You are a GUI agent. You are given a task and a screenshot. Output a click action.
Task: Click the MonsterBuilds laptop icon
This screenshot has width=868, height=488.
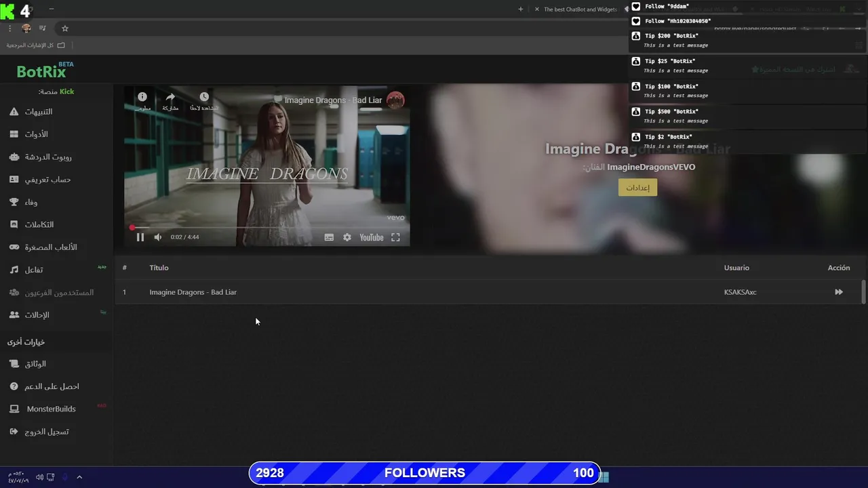14,409
